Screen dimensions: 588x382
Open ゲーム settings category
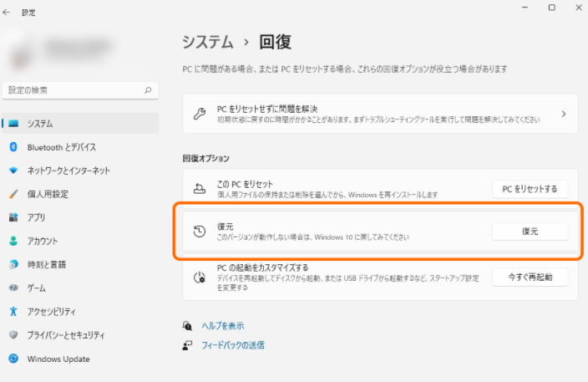(x=80, y=288)
